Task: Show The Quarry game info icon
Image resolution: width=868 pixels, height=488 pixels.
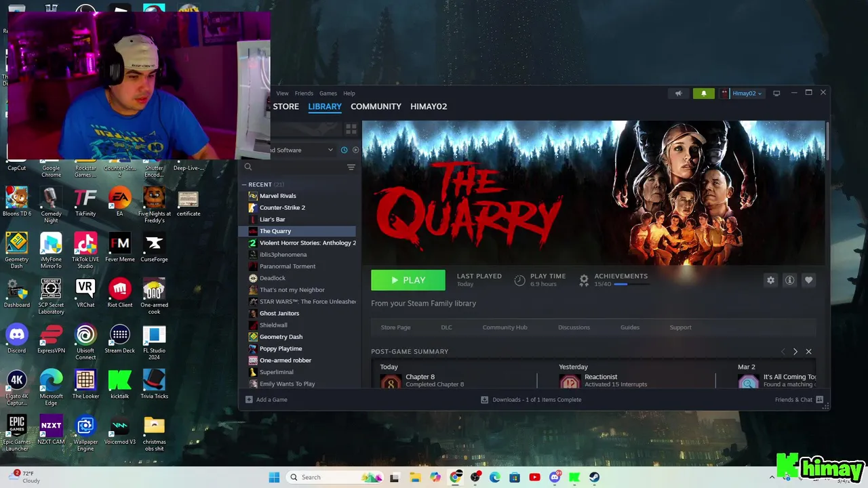Action: [789, 280]
